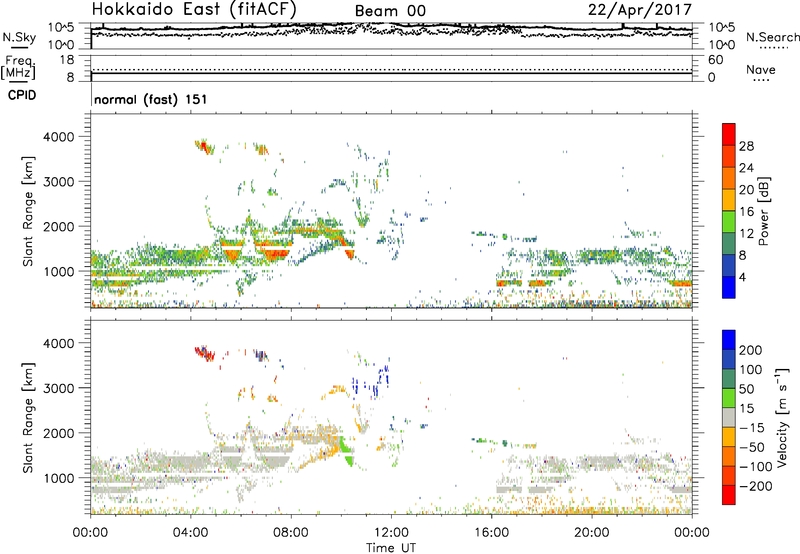Click the '200' velocity colorbar value
This screenshot has width=800, height=554.
click(x=751, y=350)
